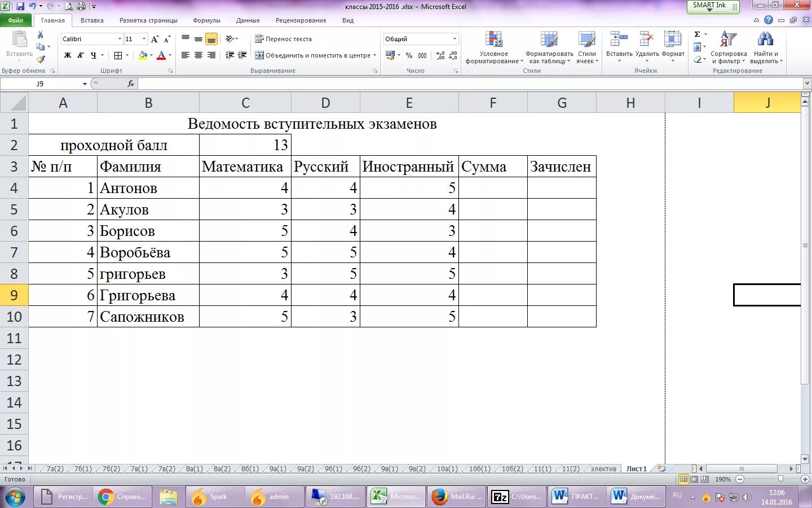
Task: Toggle italic formatting (К)
Action: (x=80, y=55)
